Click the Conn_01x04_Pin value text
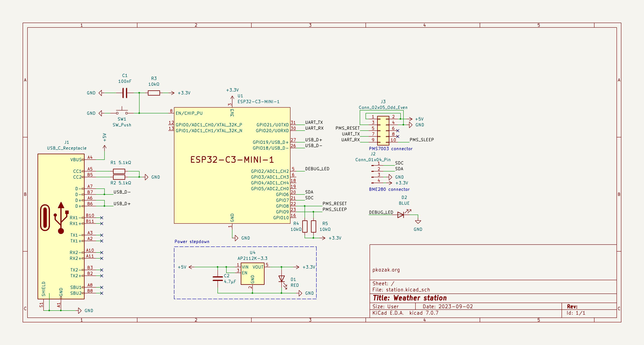This screenshot has width=644, height=345. coord(373,159)
